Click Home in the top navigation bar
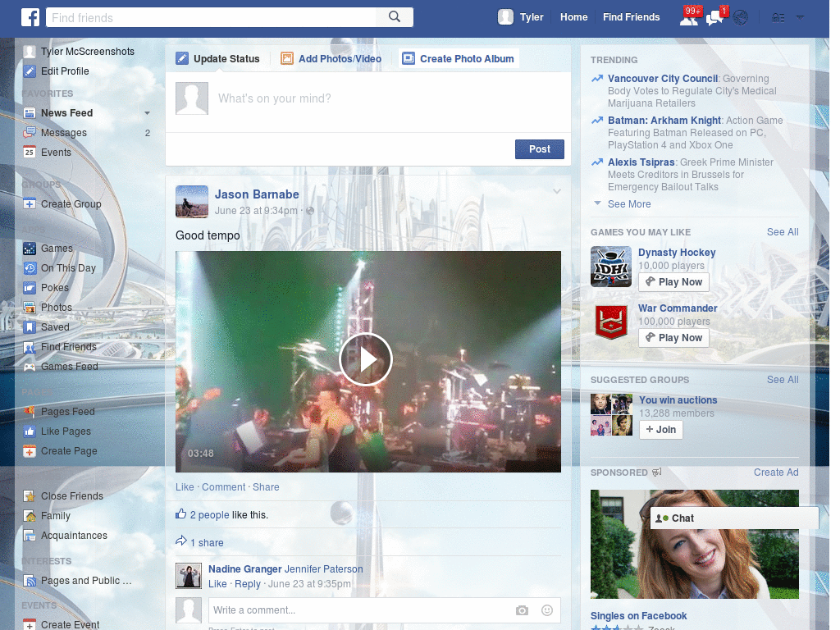Viewport: 840px width, 630px height. coord(573,16)
